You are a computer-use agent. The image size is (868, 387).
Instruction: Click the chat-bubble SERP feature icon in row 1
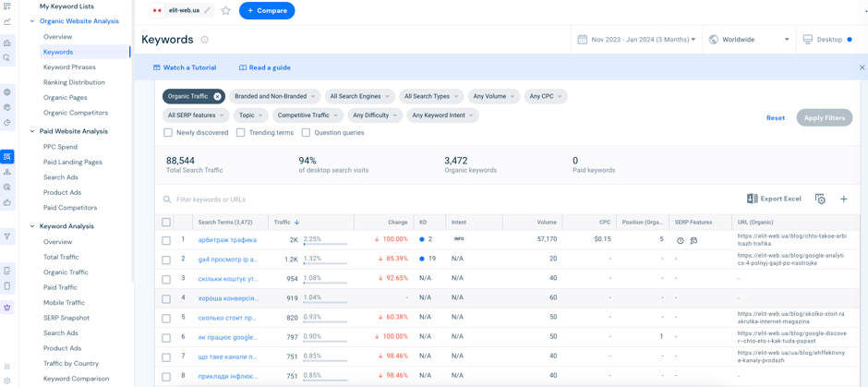[693, 240]
